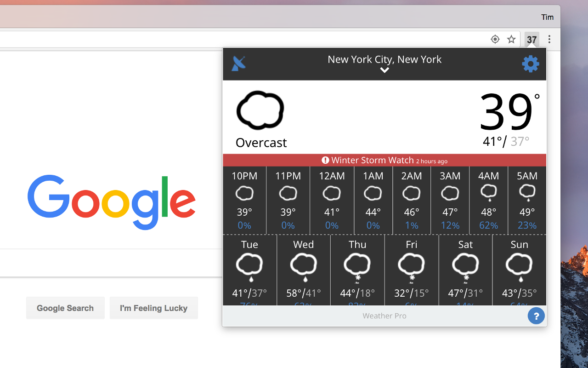This screenshot has height=368, width=588.
Task: Open Weather Pro settings gear
Action: tap(531, 64)
